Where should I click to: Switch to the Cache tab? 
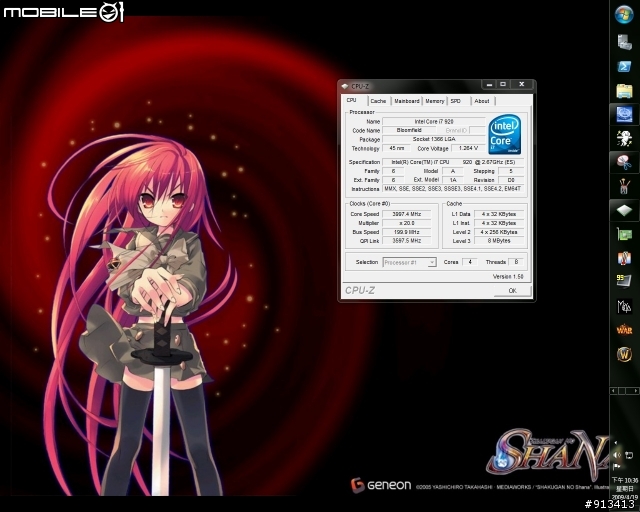point(378,101)
